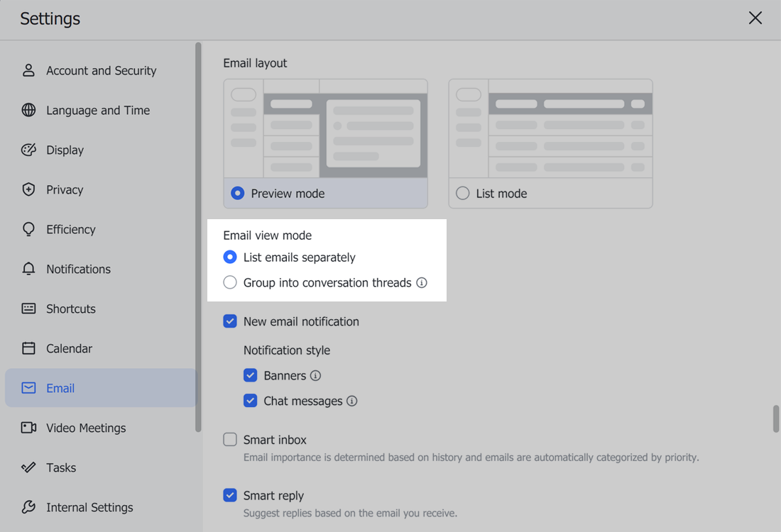Viewport: 781px width, 532px height.
Task: Click the Language and Time globe icon
Action: (x=28, y=110)
